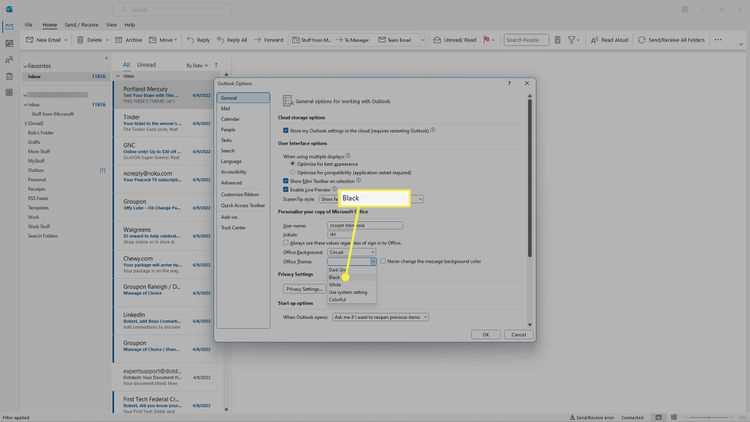Open the Portland Mercury email

(x=163, y=94)
